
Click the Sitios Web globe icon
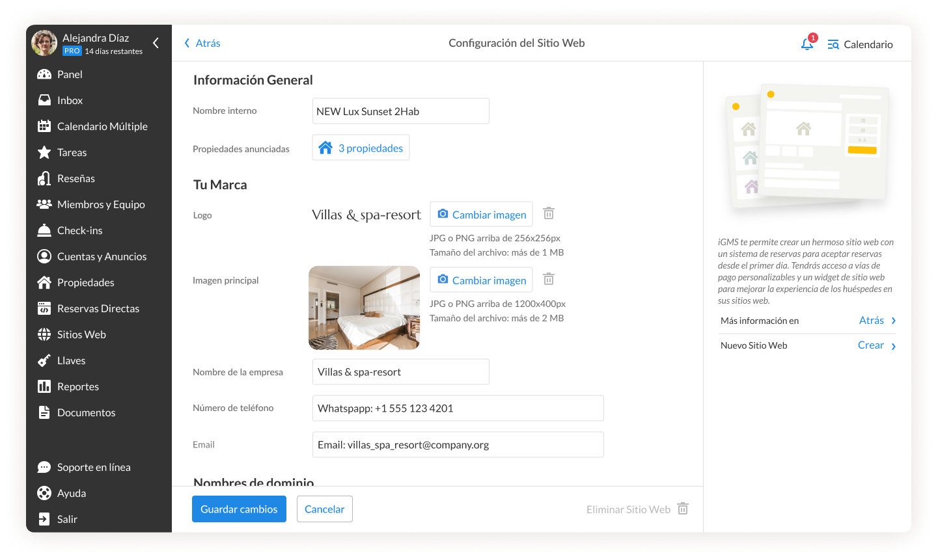[44, 334]
